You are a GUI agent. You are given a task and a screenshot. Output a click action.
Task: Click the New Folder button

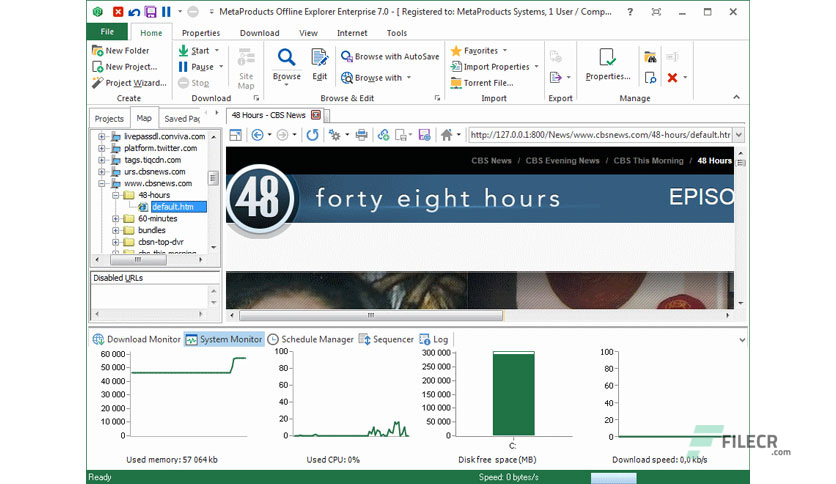pos(121,51)
